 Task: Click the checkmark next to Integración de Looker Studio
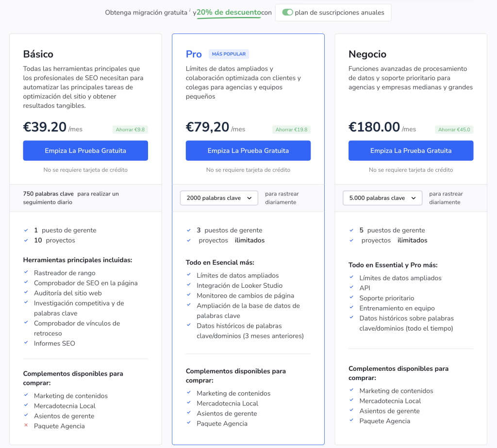click(x=188, y=285)
